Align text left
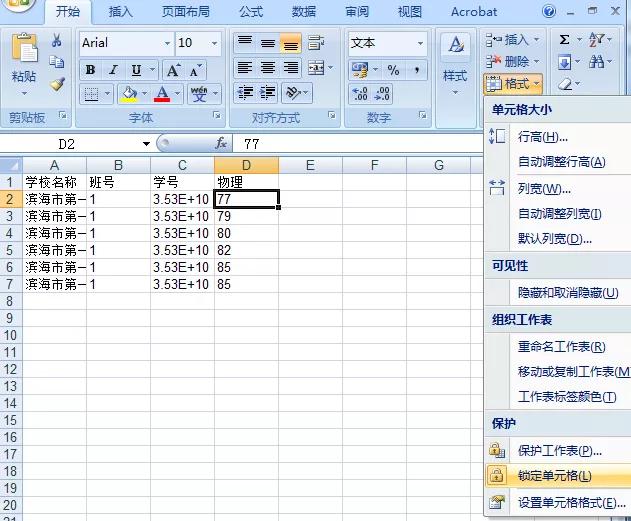The height and width of the screenshot is (521, 631). pyautogui.click(x=245, y=68)
